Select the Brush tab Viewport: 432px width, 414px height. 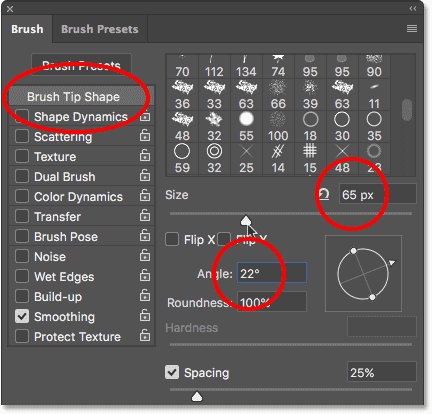[x=27, y=29]
